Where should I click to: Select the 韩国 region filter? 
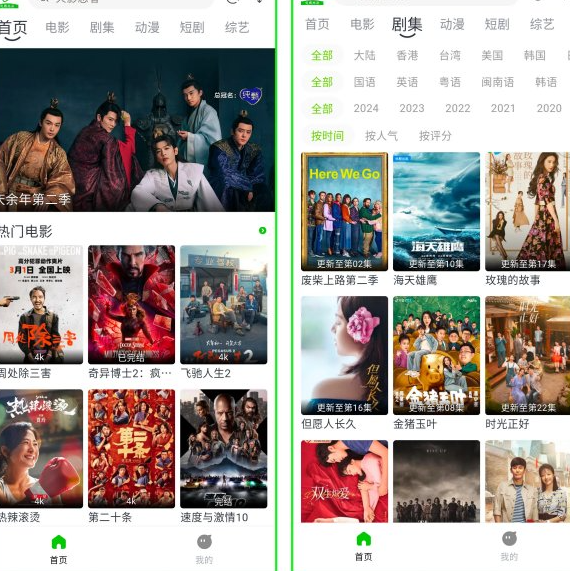point(534,55)
